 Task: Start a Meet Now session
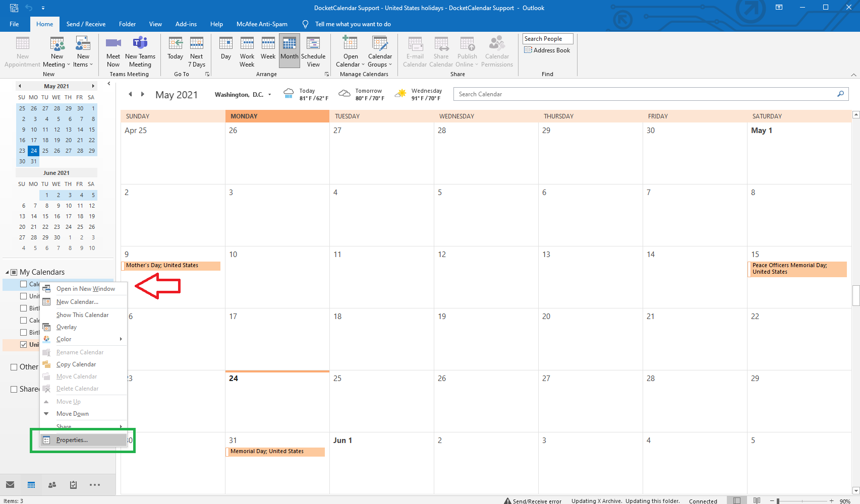113,52
